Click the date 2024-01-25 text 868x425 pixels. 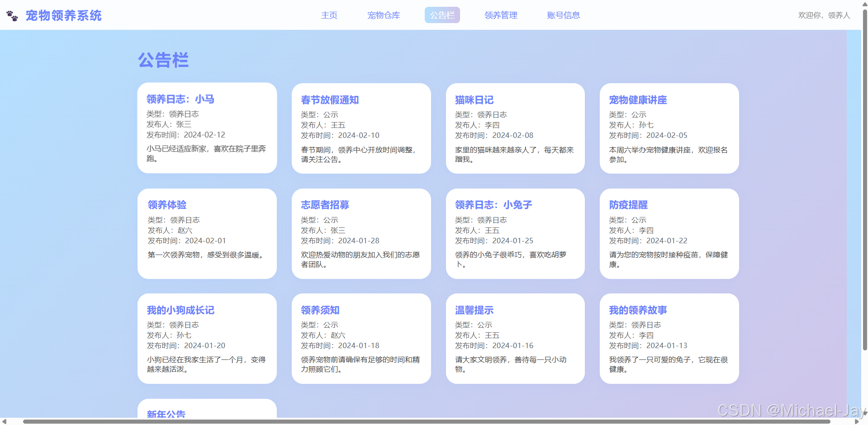click(x=512, y=241)
